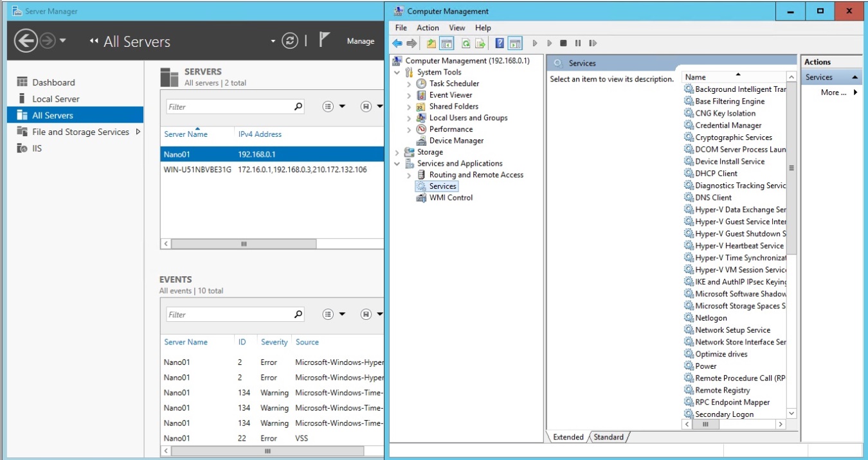Click the services list vertical scrollbar thumb
868x460 pixels.
point(791,168)
